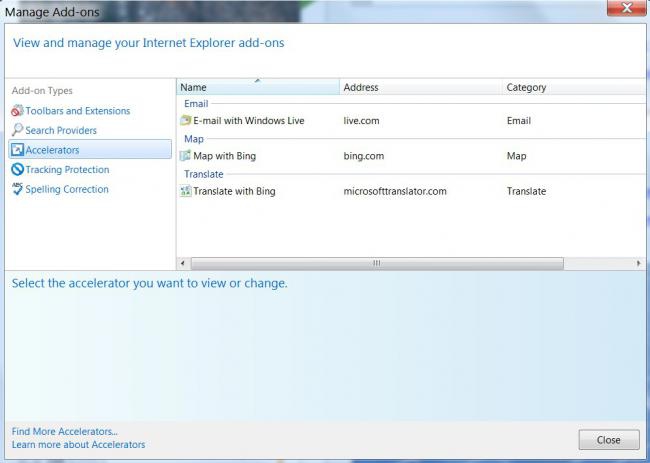The height and width of the screenshot is (463, 650).
Task: Open Tracking Protection add-on type
Action: 67,169
